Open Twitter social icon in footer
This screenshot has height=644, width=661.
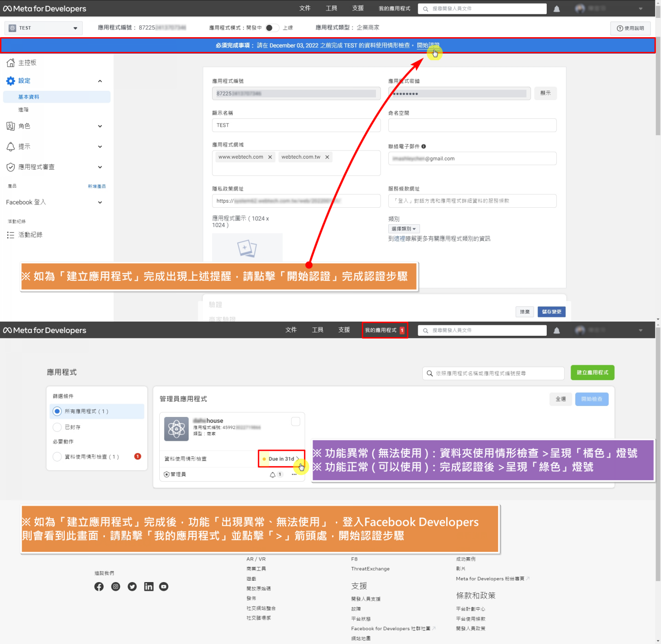[x=132, y=587]
